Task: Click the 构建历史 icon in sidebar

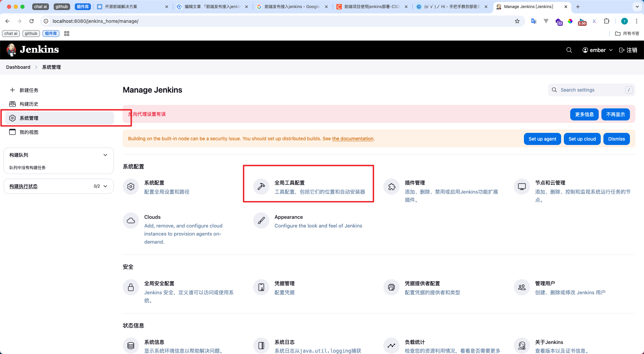Action: pos(12,104)
